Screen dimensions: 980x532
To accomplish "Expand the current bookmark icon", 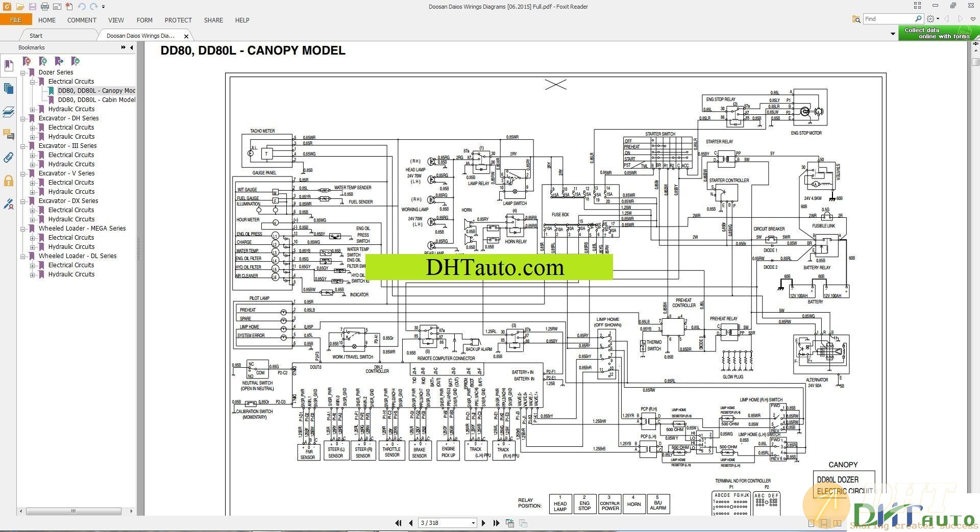I will [76, 61].
